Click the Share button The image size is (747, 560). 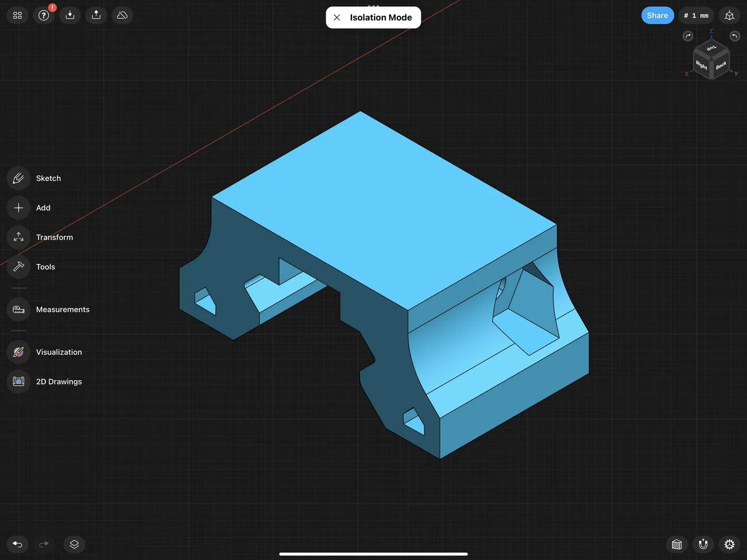point(657,15)
